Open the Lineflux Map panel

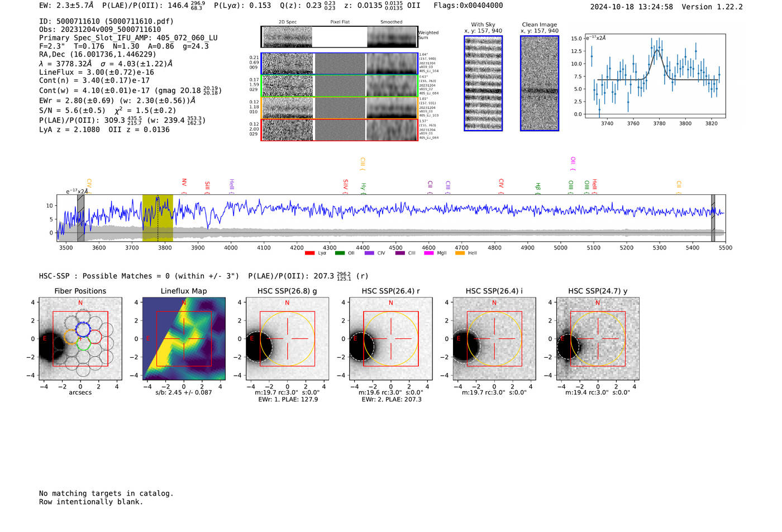[x=184, y=339]
